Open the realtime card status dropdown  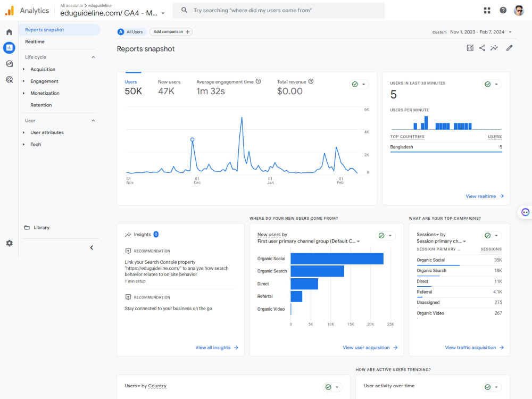coord(492,84)
